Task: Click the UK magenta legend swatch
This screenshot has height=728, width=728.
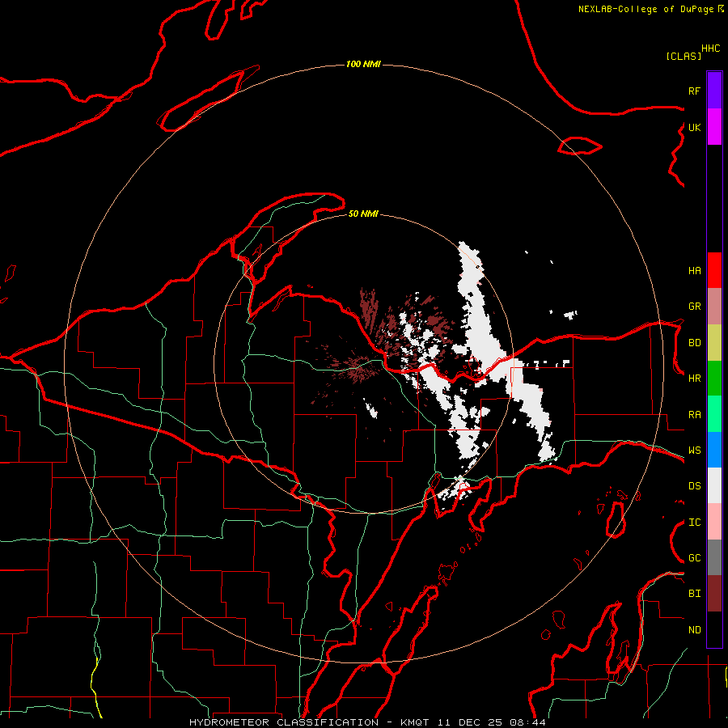Action: point(714,126)
